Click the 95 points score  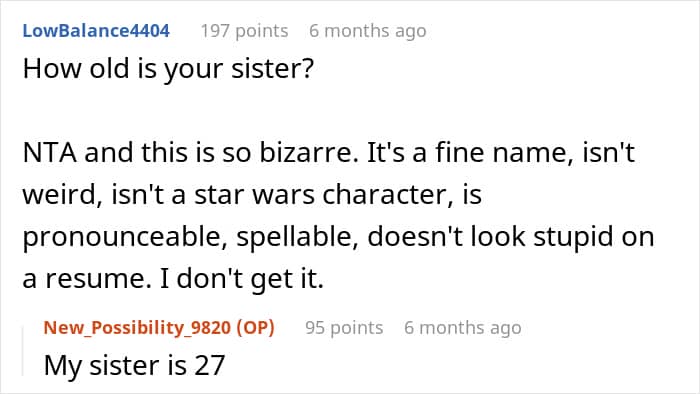coord(344,328)
